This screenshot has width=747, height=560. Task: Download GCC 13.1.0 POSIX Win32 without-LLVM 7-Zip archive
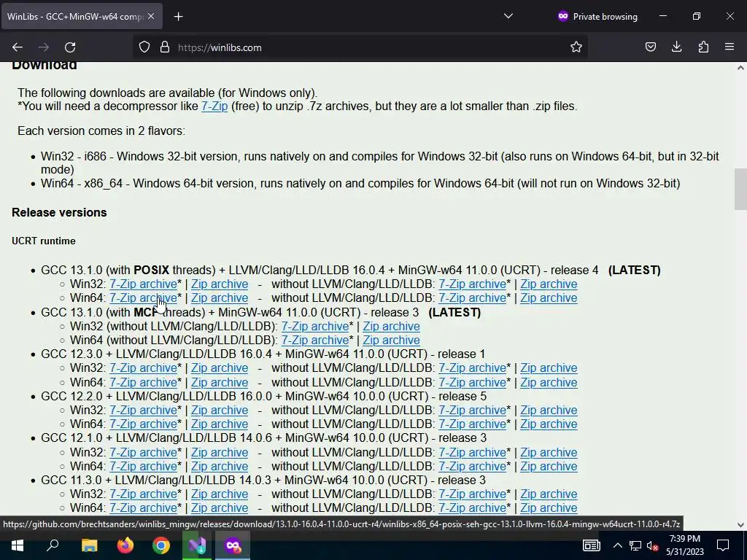(x=472, y=284)
